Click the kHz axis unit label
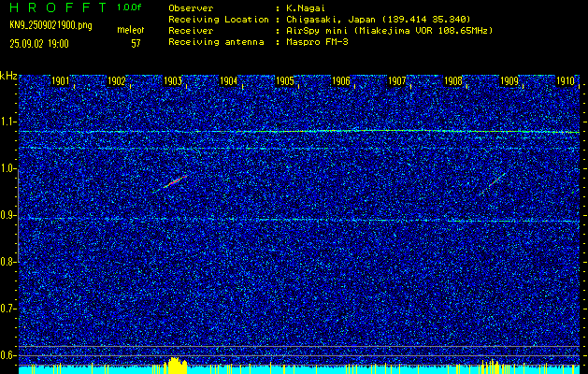Viewport: 588px width, 374px height. [x=8, y=76]
